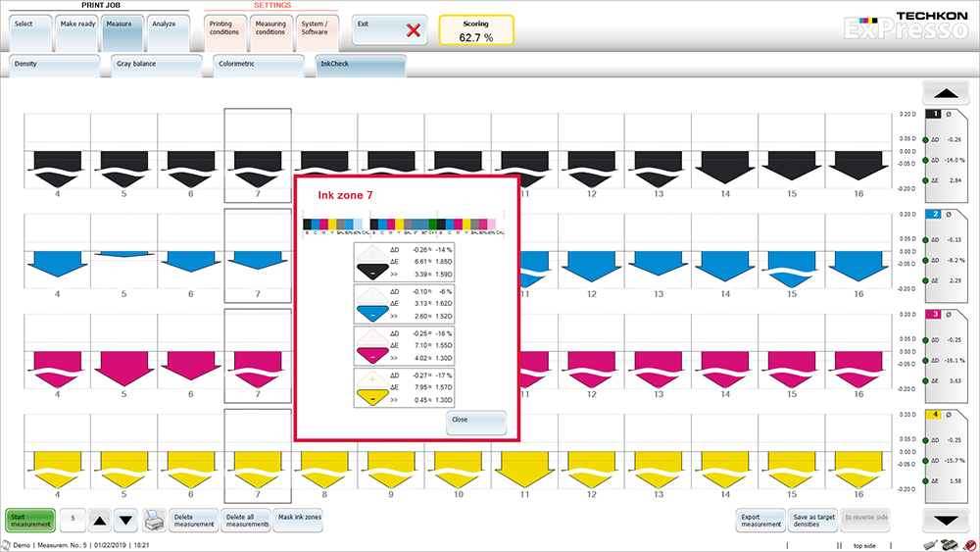
Task: Click the large scroll-down arrow at bottom right
Action: click(946, 520)
